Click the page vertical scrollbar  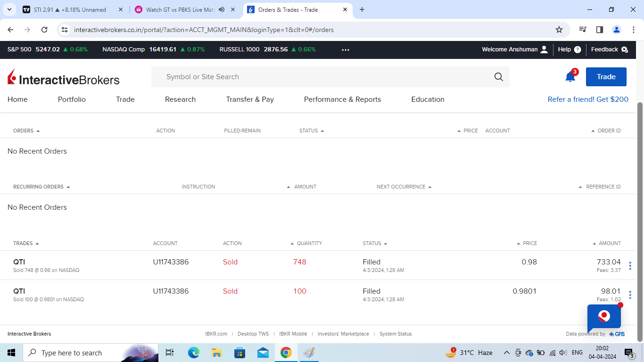point(640,222)
